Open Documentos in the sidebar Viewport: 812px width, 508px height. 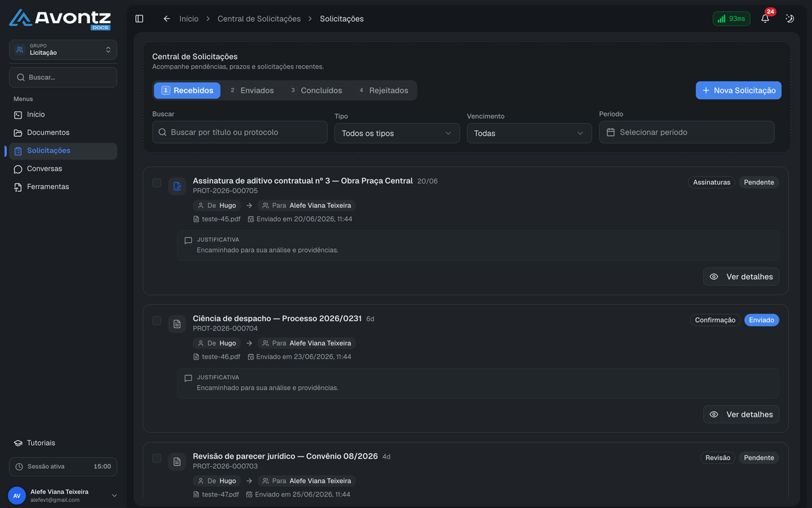(63, 133)
